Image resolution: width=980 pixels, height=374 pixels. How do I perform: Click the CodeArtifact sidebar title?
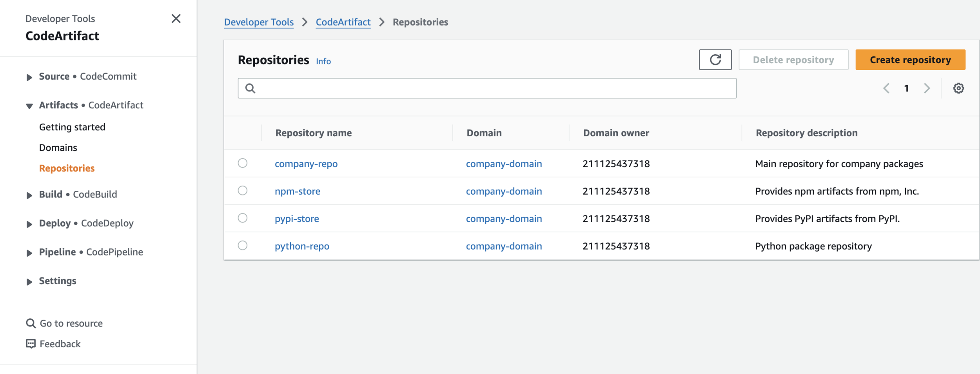tap(62, 36)
